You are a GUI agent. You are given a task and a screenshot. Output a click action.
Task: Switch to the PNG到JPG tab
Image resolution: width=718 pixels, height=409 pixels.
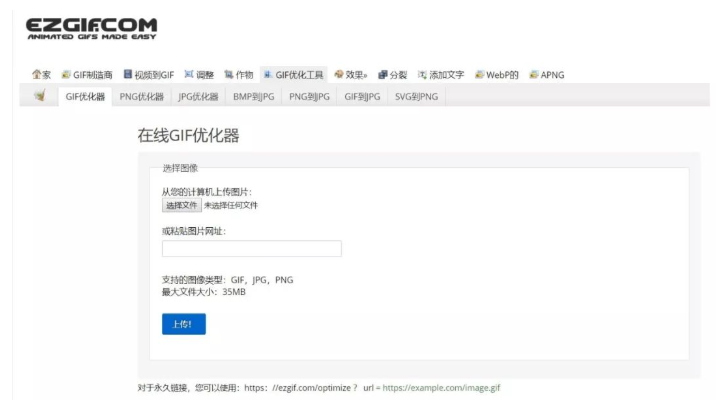[x=309, y=97]
